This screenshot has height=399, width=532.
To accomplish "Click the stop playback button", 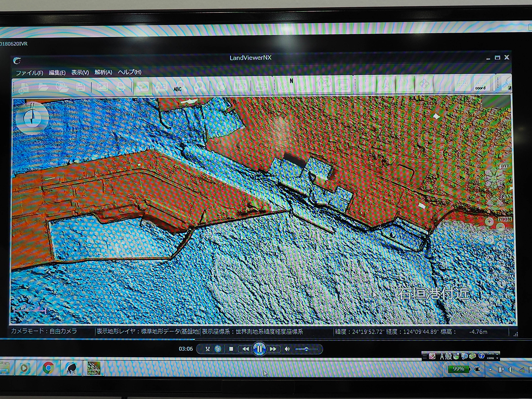I will point(231,349).
